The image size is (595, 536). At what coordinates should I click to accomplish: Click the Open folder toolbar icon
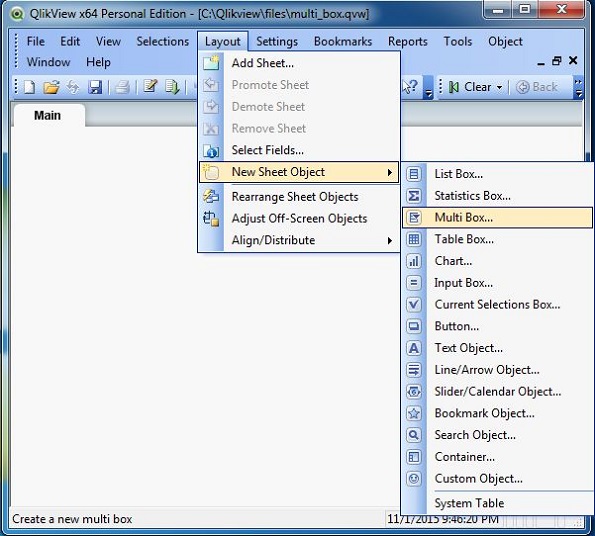click(x=51, y=87)
